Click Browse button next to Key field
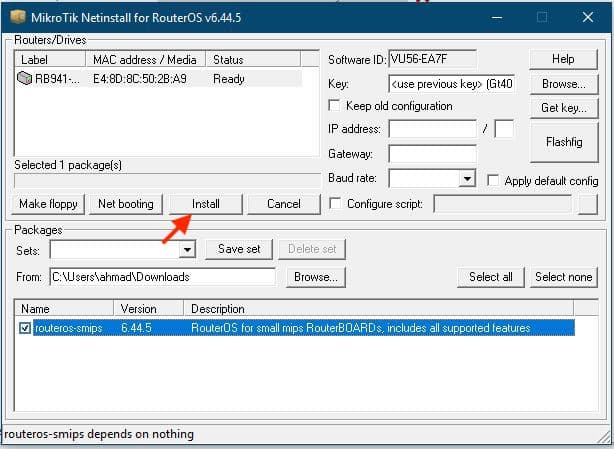Image resolution: width=614 pixels, height=449 pixels. 564,84
